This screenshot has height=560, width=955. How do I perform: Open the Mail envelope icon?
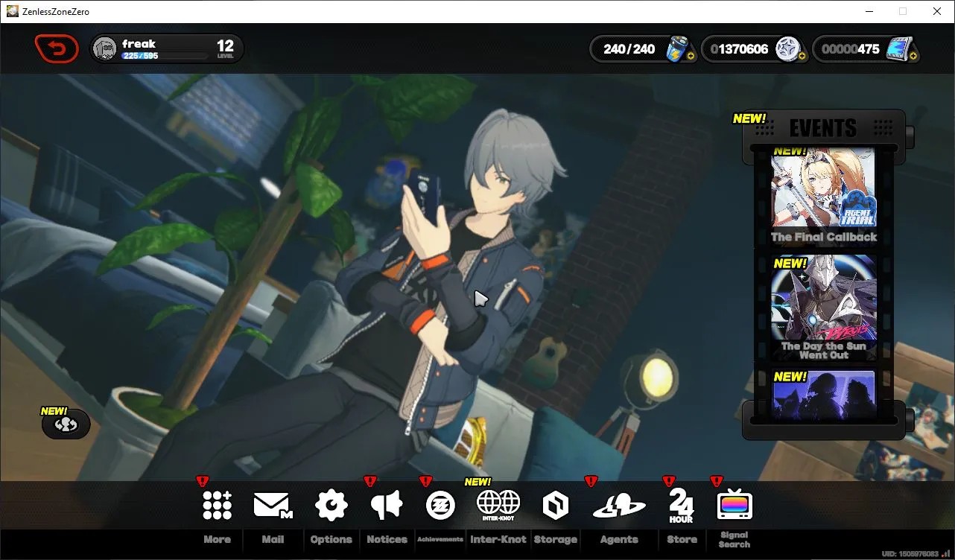pos(273,506)
